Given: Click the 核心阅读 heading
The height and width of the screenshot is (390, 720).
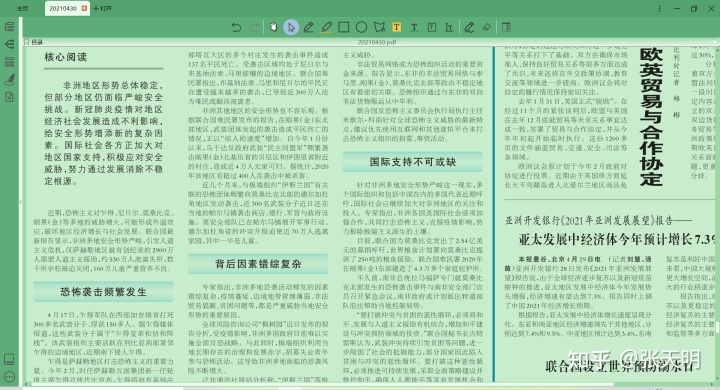Looking at the screenshot, I should 66,57.
